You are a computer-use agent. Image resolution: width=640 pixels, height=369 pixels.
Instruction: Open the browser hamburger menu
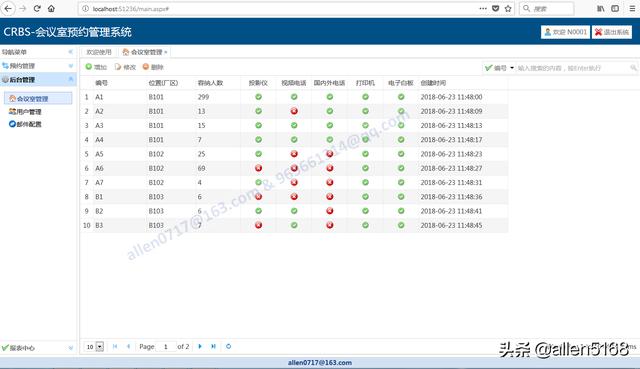click(x=632, y=8)
